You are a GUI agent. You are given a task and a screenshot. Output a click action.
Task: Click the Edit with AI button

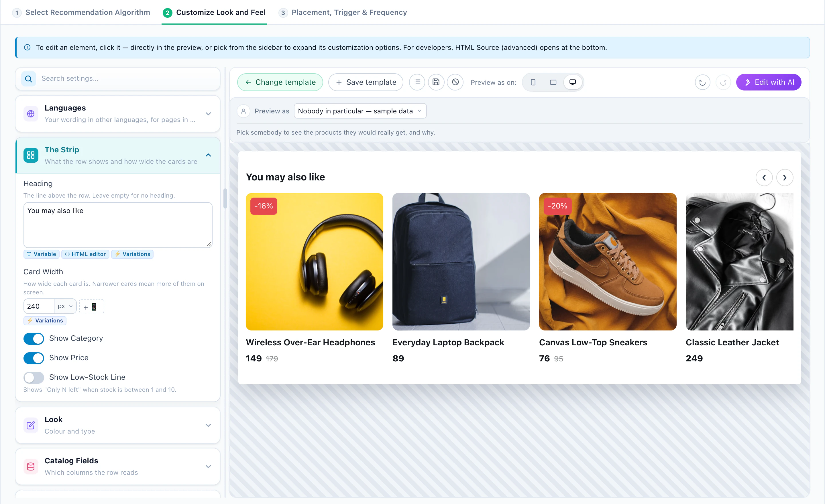coord(769,82)
